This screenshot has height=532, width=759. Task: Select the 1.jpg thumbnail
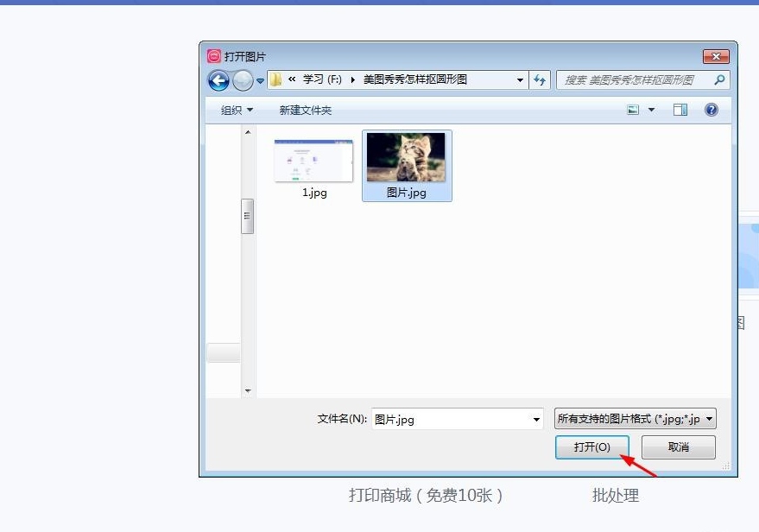tap(313, 159)
